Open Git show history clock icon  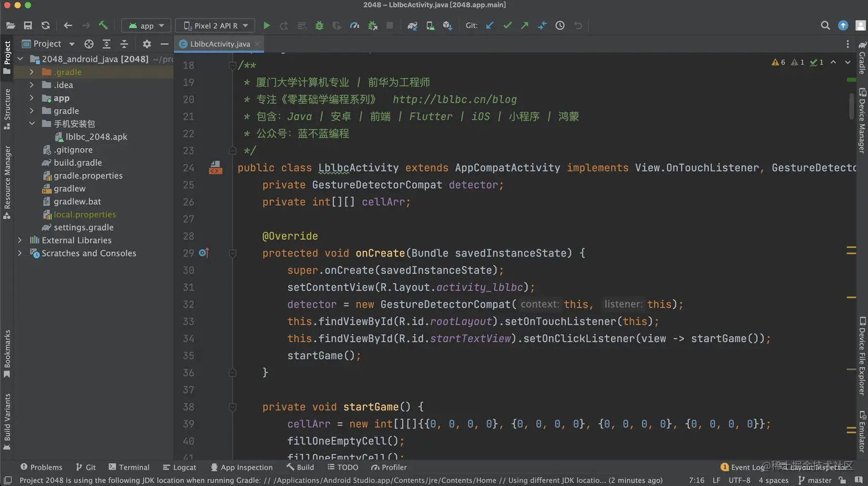point(560,25)
